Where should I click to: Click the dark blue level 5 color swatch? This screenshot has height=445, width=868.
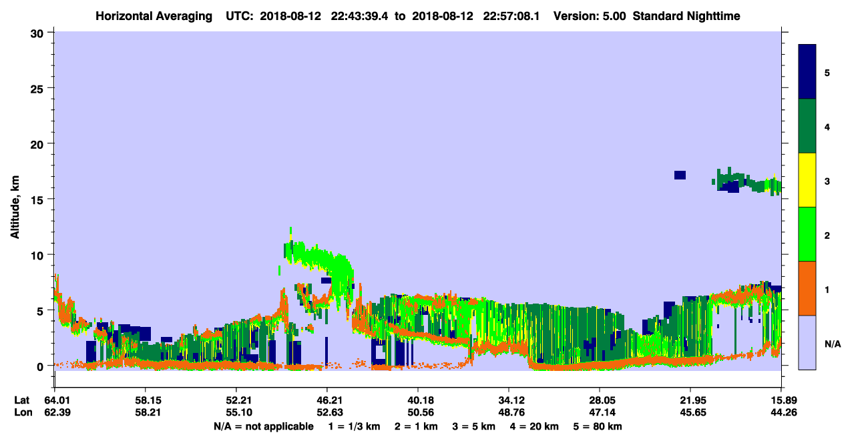click(807, 72)
